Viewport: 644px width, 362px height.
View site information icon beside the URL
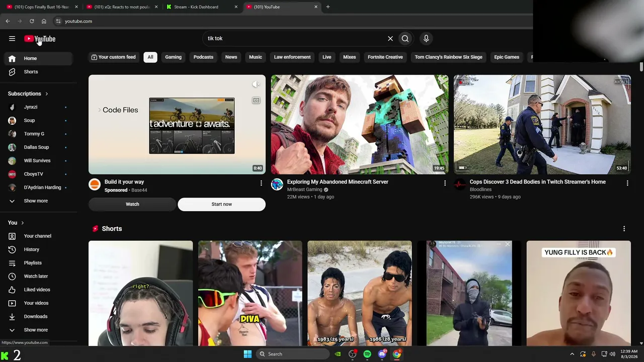click(58, 21)
